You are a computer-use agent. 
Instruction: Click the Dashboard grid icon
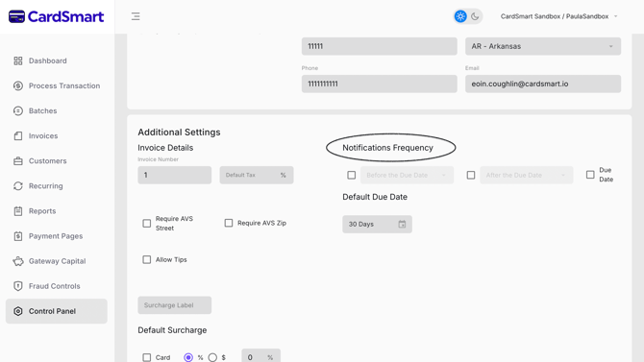point(18,60)
